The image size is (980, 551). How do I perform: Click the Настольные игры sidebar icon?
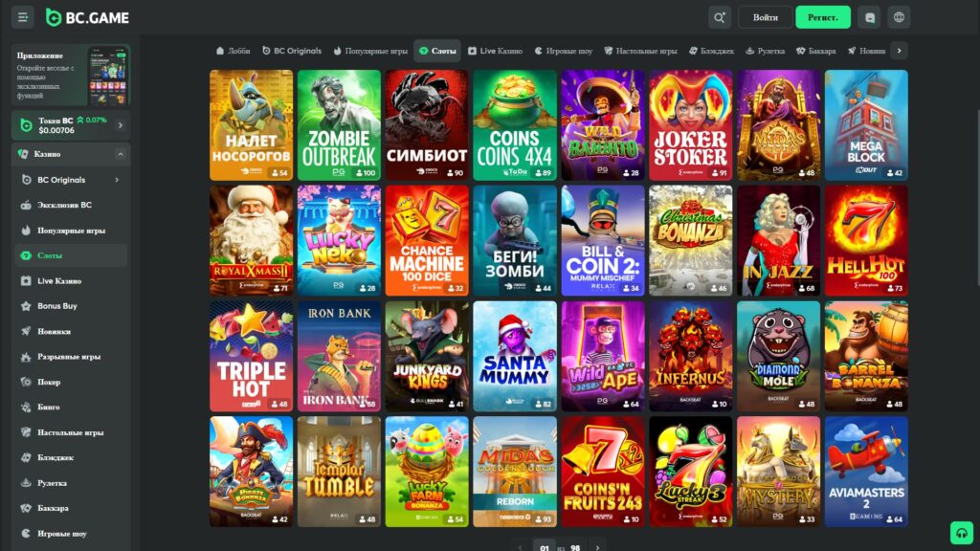tap(26, 432)
